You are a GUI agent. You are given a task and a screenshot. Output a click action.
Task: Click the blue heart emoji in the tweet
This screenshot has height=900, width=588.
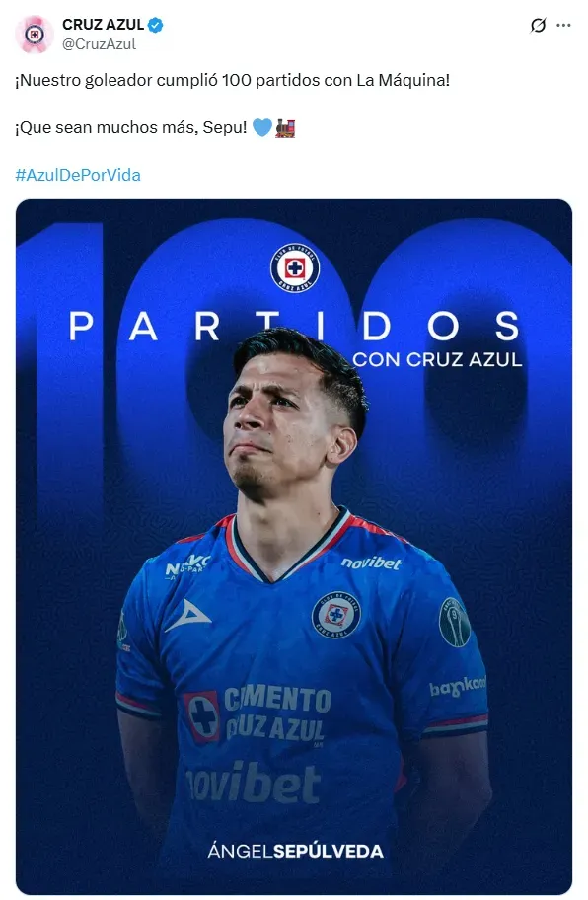[262, 127]
